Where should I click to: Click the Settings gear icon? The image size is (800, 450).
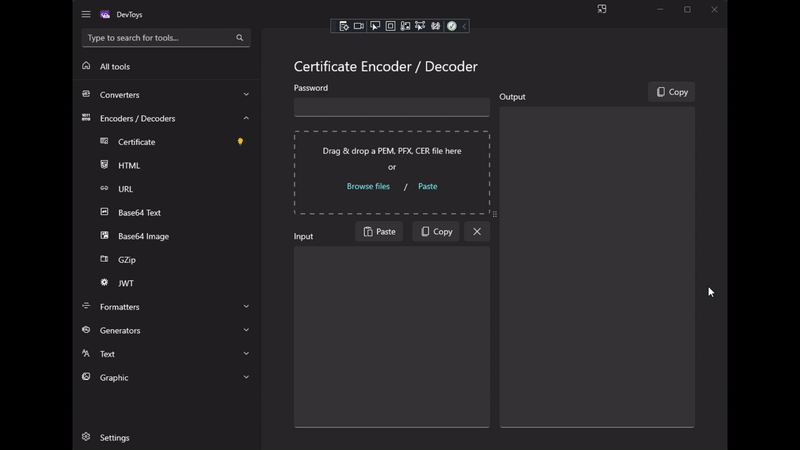click(86, 437)
